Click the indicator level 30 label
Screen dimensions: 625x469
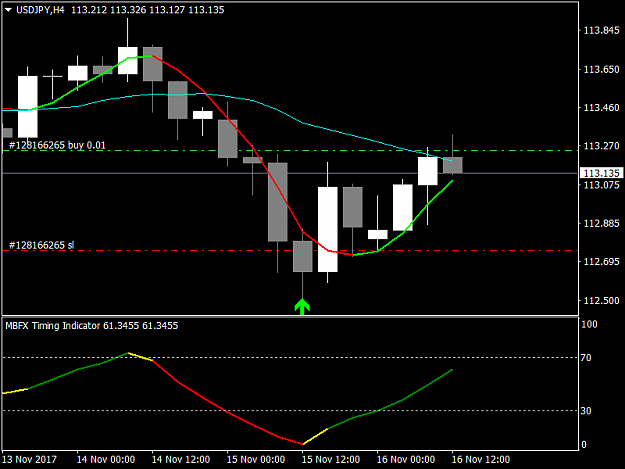pos(586,411)
